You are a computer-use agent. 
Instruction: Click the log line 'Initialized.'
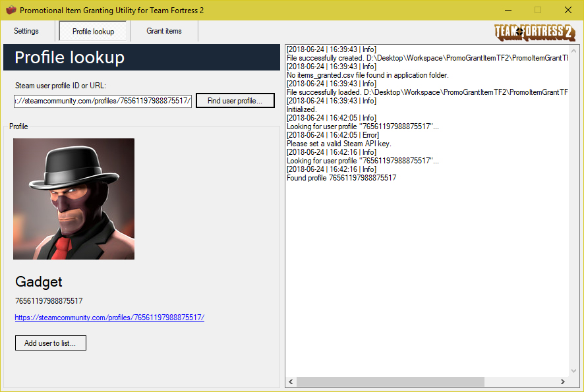click(302, 109)
